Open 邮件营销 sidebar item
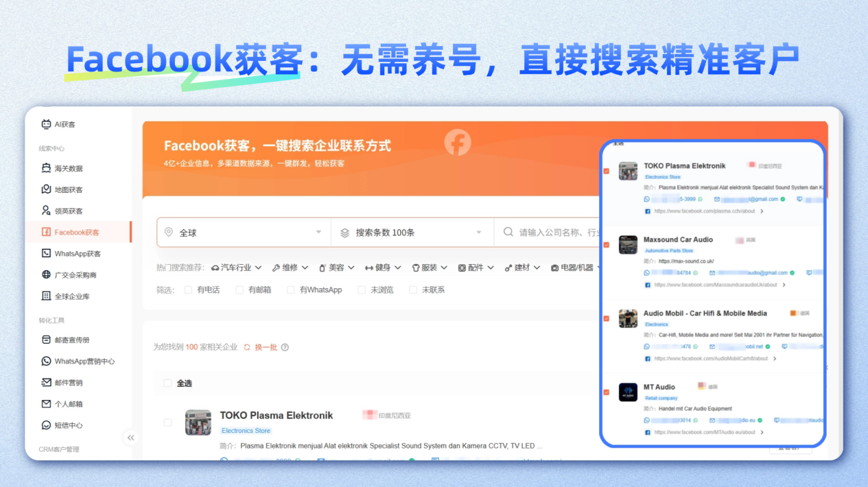This screenshot has height=487, width=868. (x=62, y=382)
